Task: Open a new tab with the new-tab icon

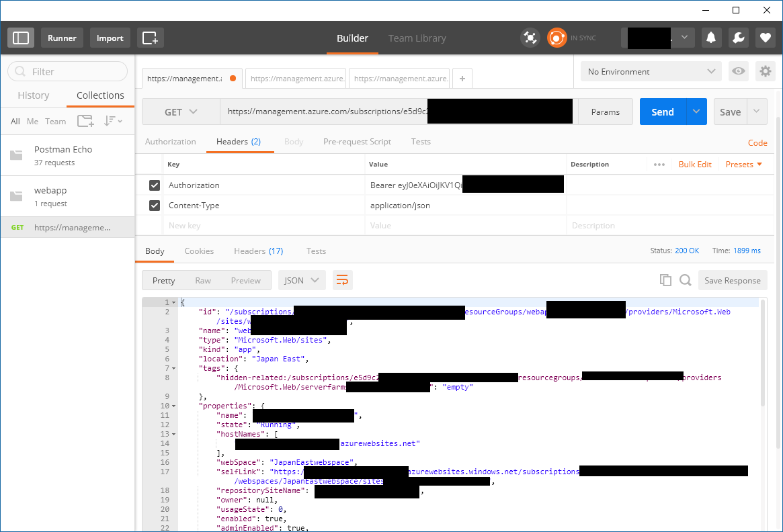Action: pos(150,38)
